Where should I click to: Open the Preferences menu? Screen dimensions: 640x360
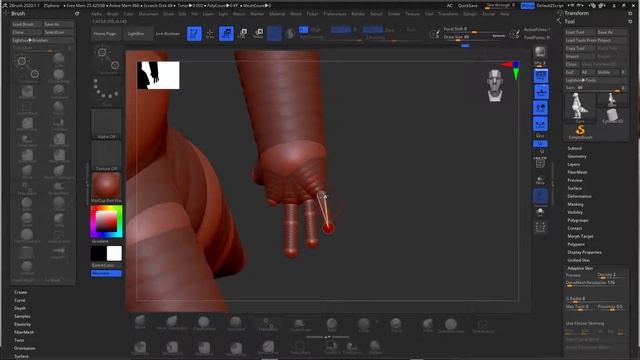point(335,14)
